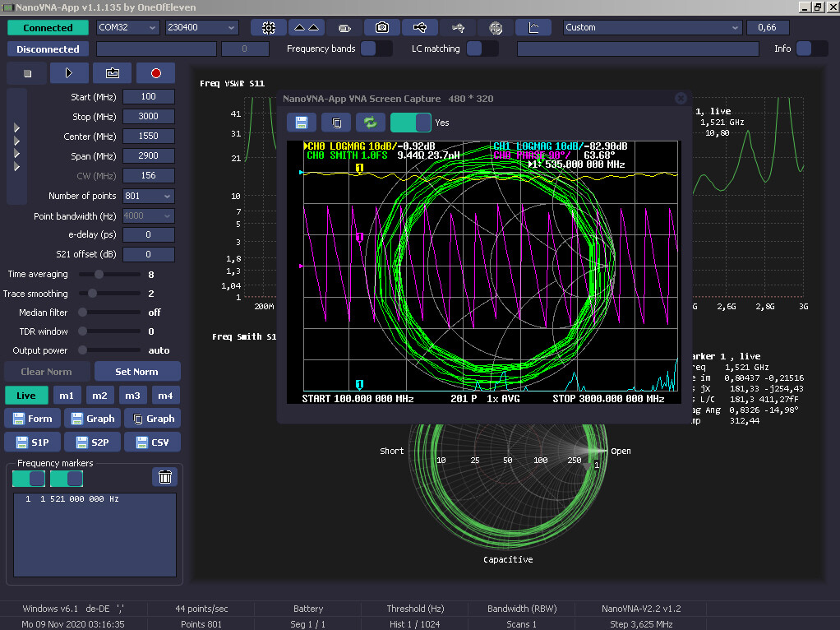The width and height of the screenshot is (840, 630).
Task: Click the S21 offset (dB) field
Action: [149, 255]
